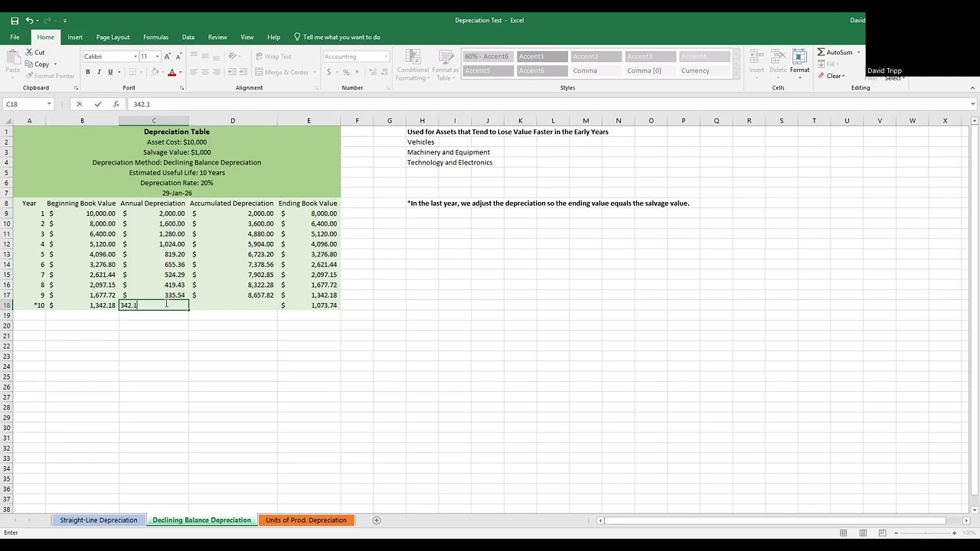
Task: Click the Normal view icon in status bar
Action: 843,533
